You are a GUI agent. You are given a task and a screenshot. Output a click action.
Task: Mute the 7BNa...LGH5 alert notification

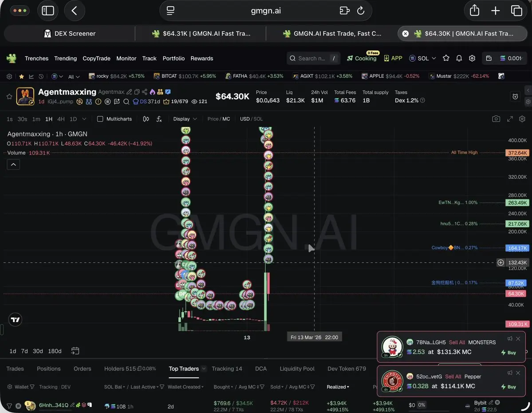[x=510, y=339]
